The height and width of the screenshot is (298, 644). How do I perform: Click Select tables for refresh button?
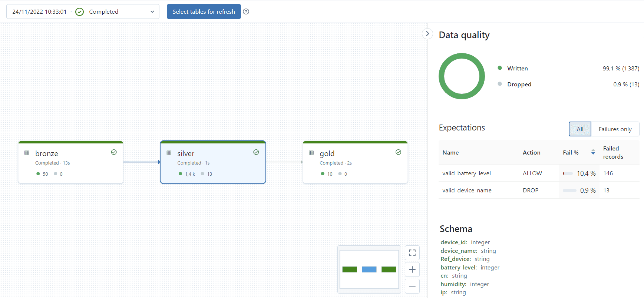204,11
